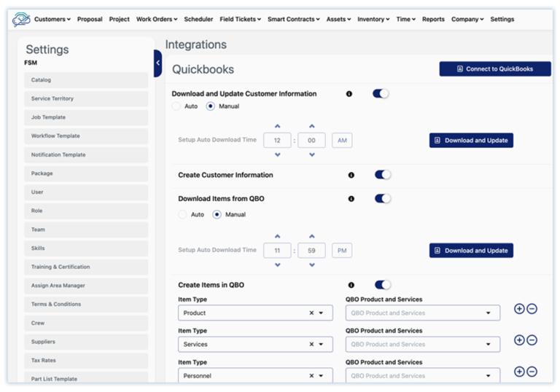This screenshot has width=560, height=392.
Task: Expand the Smart Contracts menu
Action: [294, 19]
